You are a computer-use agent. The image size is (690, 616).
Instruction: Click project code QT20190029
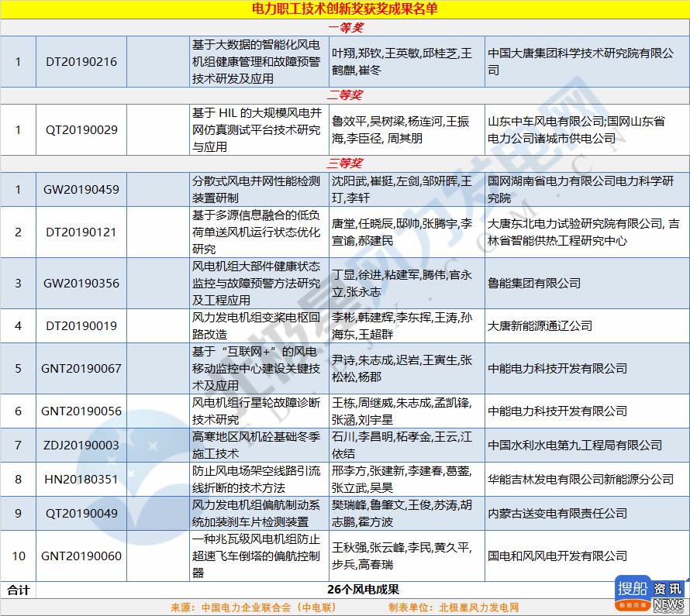point(81,129)
